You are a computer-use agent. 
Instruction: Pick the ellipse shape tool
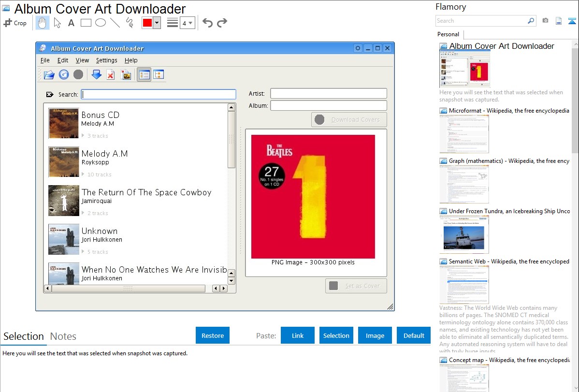pos(101,23)
